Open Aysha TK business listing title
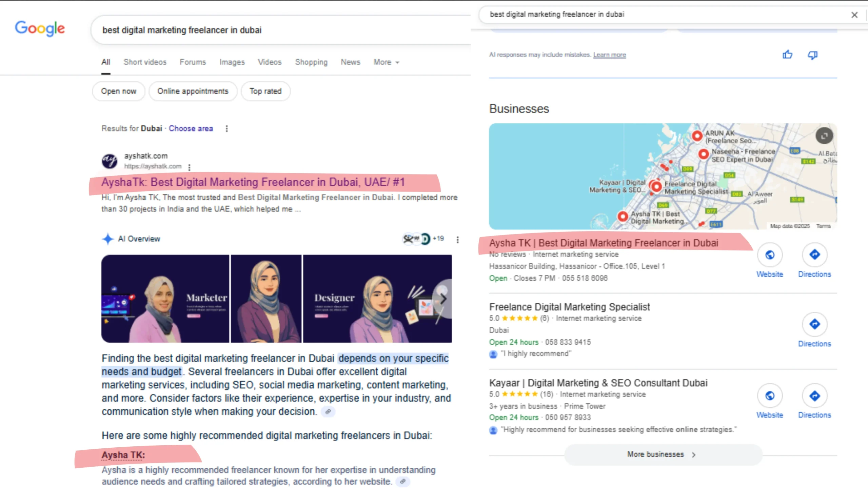 click(x=604, y=243)
